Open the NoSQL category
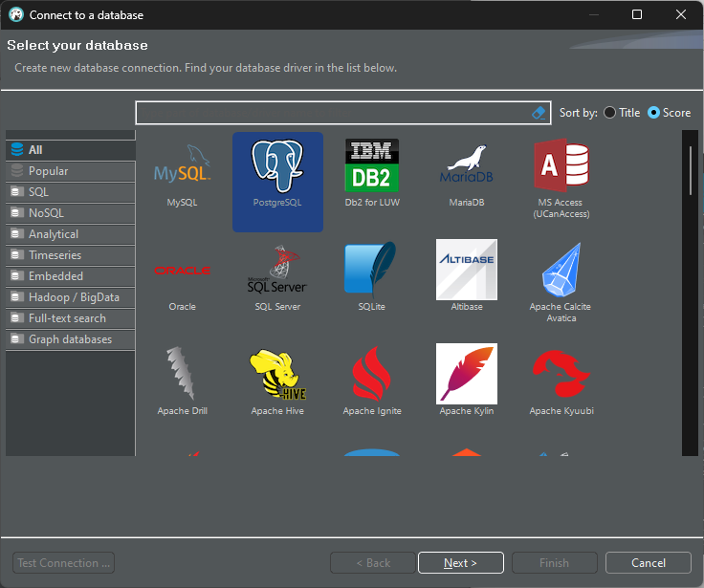Image resolution: width=704 pixels, height=588 pixels. click(71, 213)
